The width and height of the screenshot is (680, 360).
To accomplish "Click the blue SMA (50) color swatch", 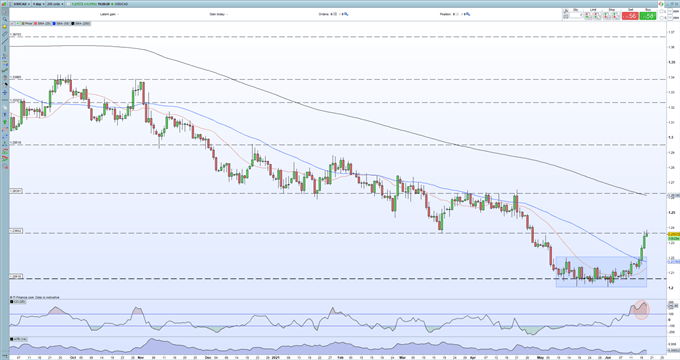I will [54, 23].
